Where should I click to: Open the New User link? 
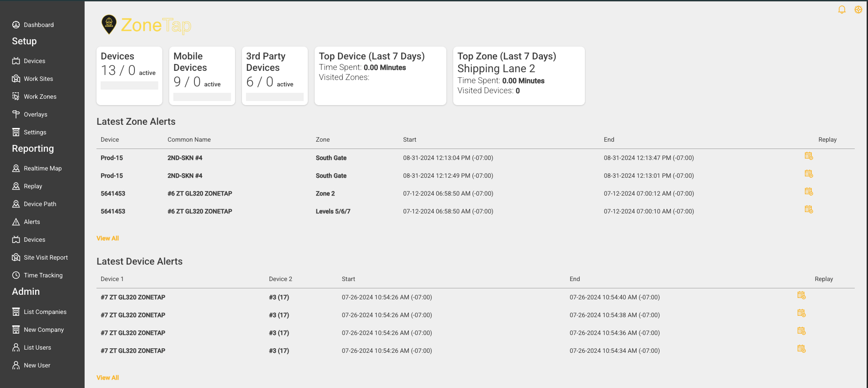tap(37, 365)
